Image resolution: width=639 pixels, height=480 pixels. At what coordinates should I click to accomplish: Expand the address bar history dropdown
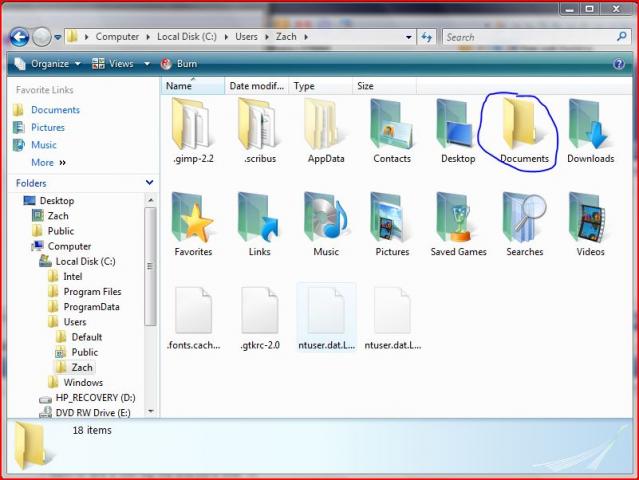point(408,37)
